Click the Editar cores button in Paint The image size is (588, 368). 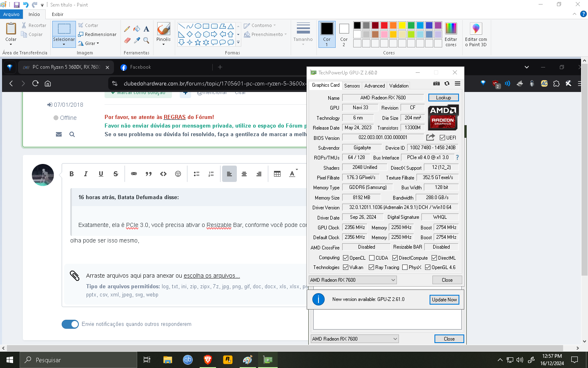coord(451,35)
